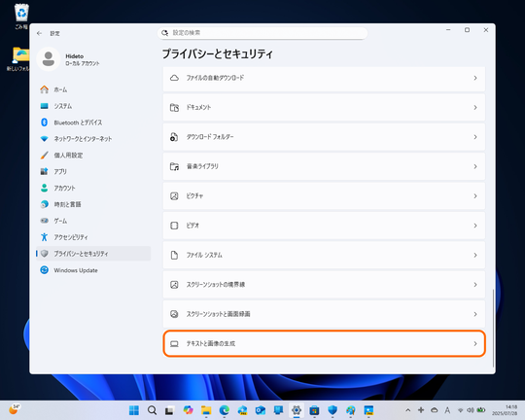The image size is (525, 420).
Task: Click the 音楽ライブラリ music folder icon
Action: [174, 166]
